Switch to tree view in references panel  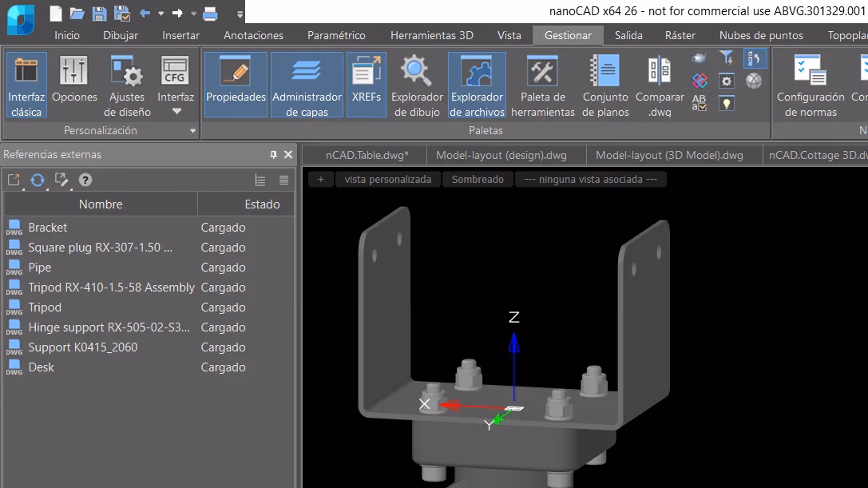(x=260, y=180)
